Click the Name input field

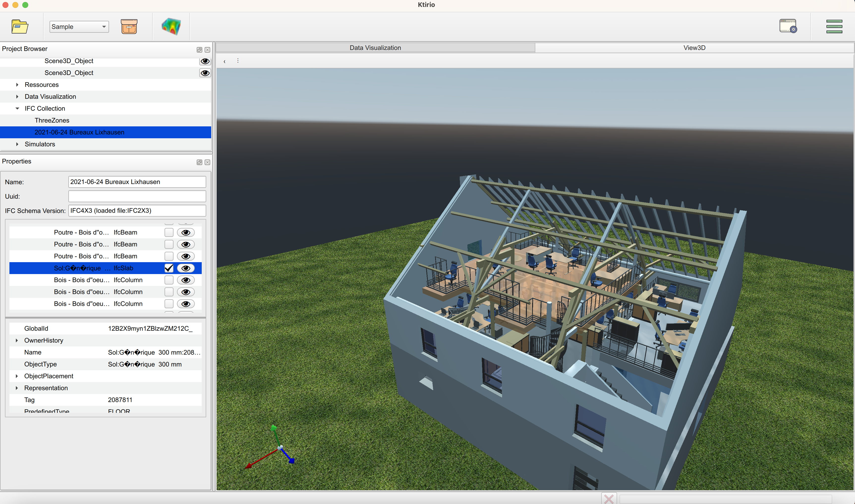tap(137, 182)
